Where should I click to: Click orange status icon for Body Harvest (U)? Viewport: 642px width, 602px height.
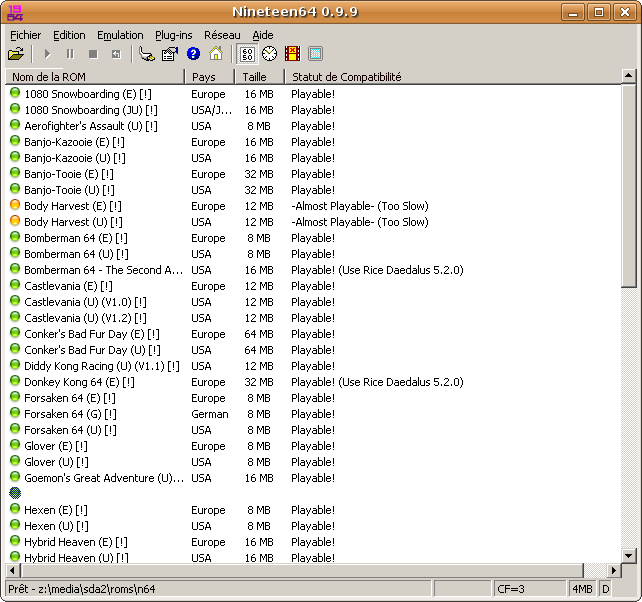(x=15, y=220)
